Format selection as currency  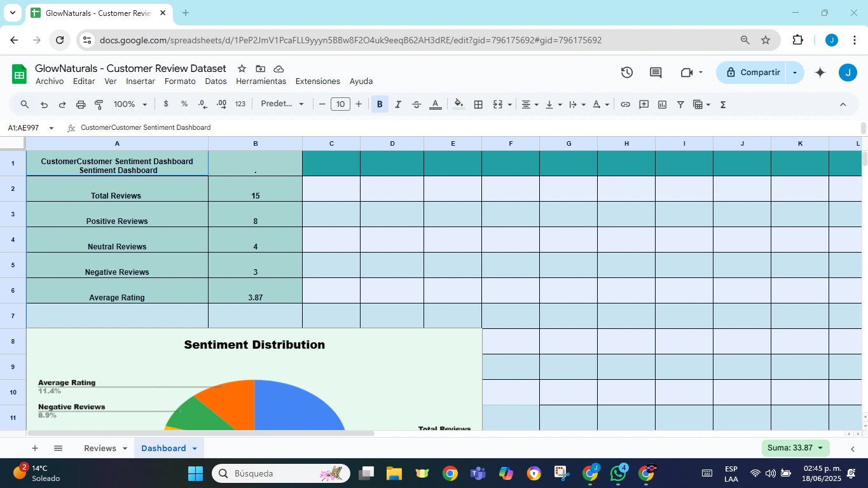(x=166, y=104)
